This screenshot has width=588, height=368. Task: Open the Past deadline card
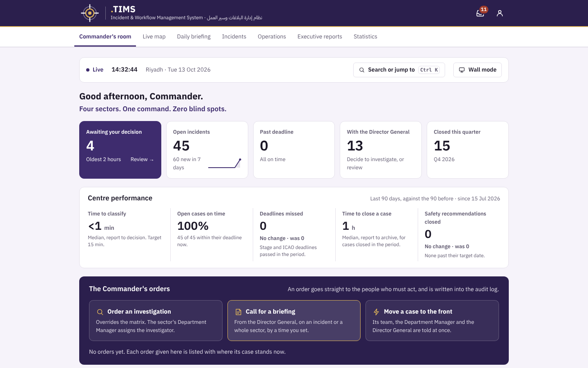click(x=294, y=150)
